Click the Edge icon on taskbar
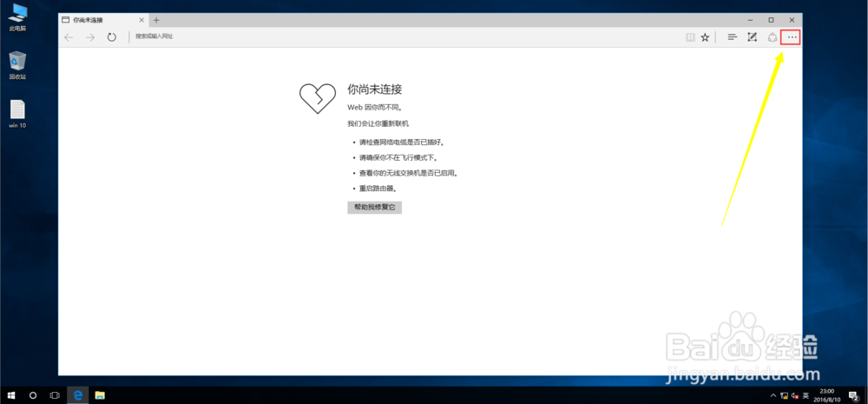Viewport: 868px width, 404px height. (x=78, y=395)
